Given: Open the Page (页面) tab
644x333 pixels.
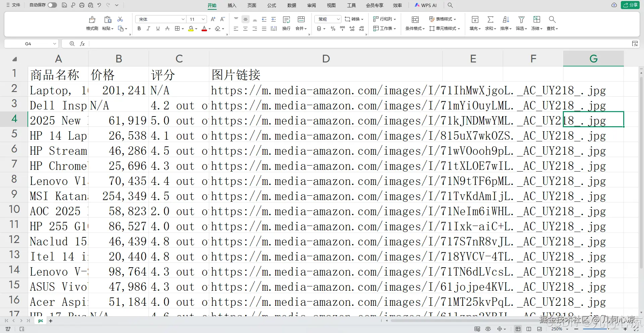Looking at the screenshot, I should (x=252, y=5).
